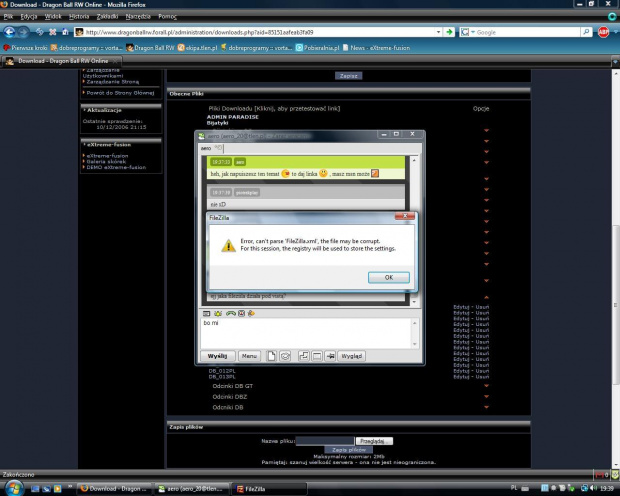The width and height of the screenshot is (620, 496).
Task: Open Powrót do Strony Głównej link
Action: [x=120, y=93]
